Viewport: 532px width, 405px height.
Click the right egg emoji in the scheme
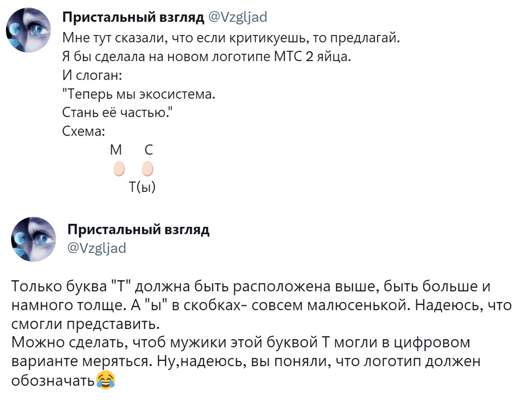pos(147,170)
